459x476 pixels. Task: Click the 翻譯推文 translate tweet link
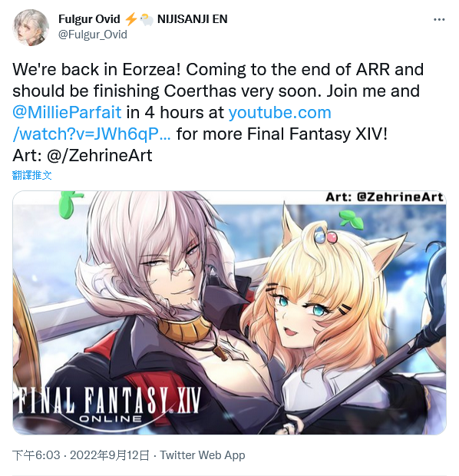(x=32, y=175)
